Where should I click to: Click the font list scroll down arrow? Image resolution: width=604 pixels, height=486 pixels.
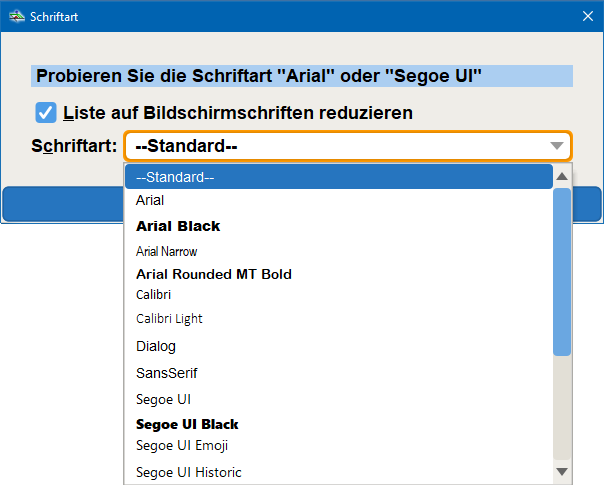(x=562, y=472)
